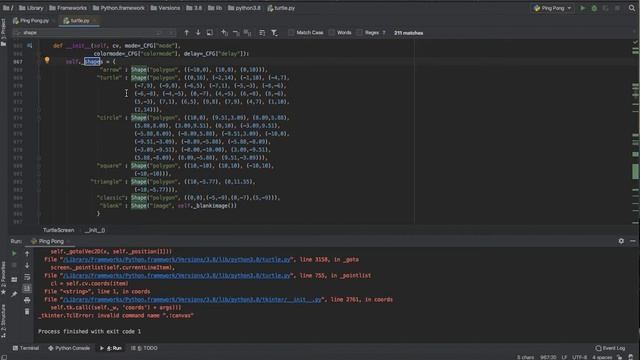The image size is (640, 360).
Task: Click stop icon in top toolbar
Action: pyautogui.click(x=617, y=8)
